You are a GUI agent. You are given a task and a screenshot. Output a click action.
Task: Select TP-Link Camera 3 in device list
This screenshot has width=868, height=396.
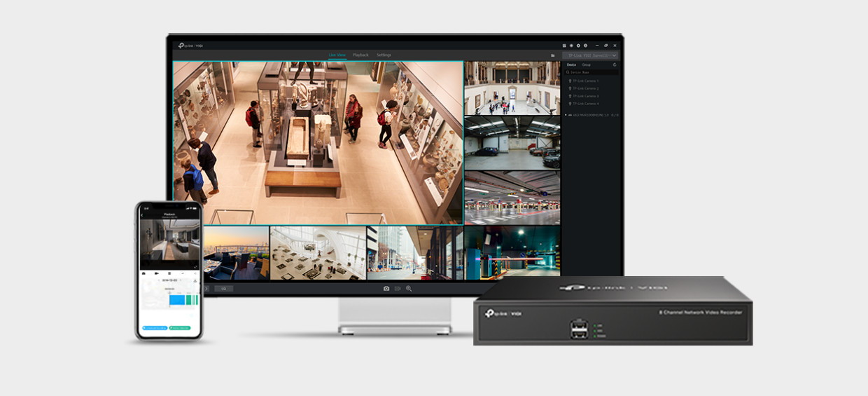[584, 96]
